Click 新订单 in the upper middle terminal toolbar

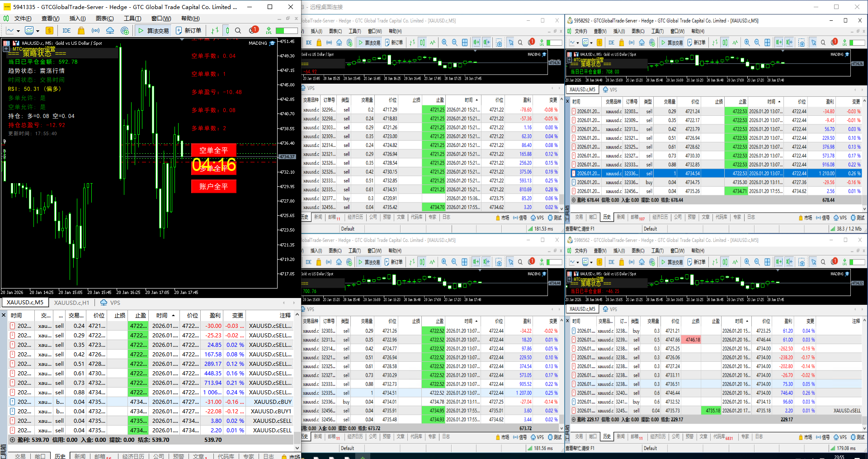pos(394,43)
